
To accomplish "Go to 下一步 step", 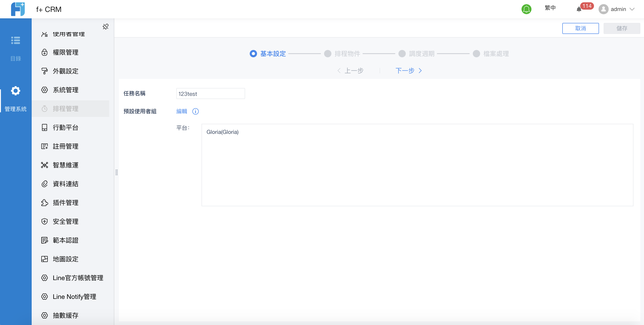I will pyautogui.click(x=405, y=71).
